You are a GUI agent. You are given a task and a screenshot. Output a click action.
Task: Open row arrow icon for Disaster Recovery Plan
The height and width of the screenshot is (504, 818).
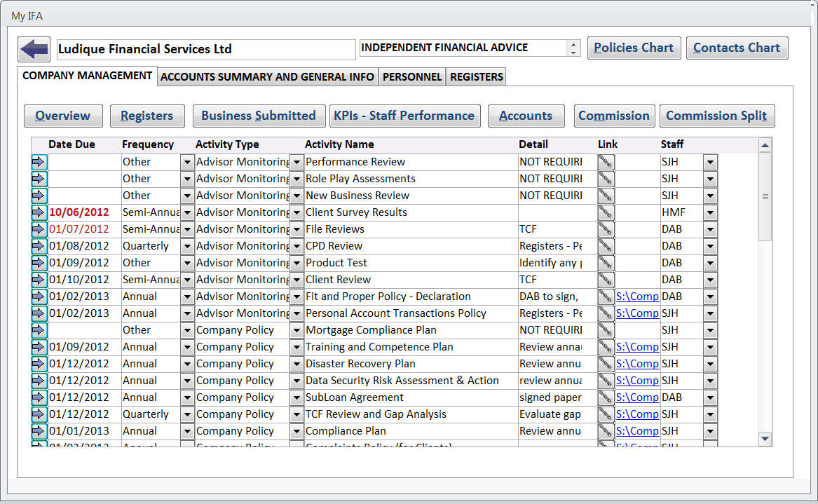click(39, 364)
